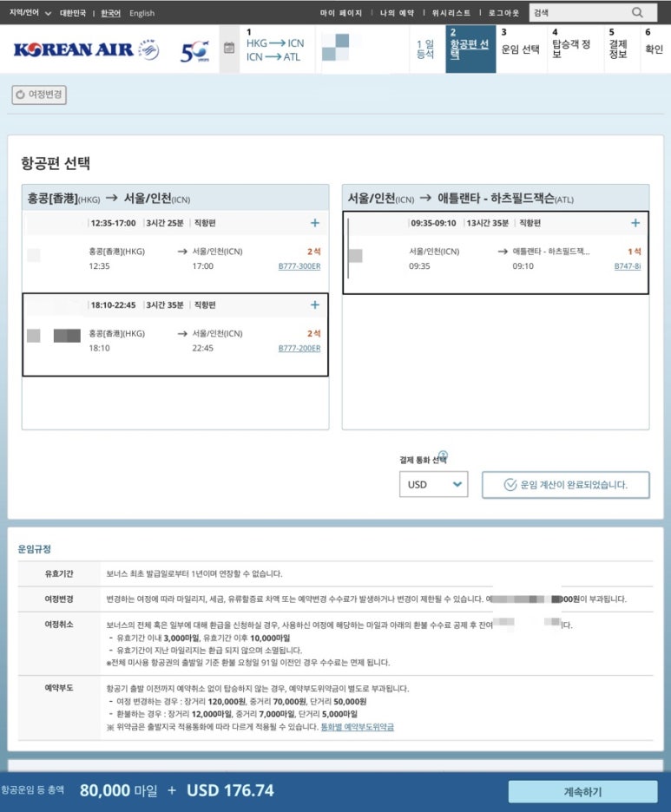Switch to English language
Viewport: 671px width, 812px height.
click(x=142, y=13)
